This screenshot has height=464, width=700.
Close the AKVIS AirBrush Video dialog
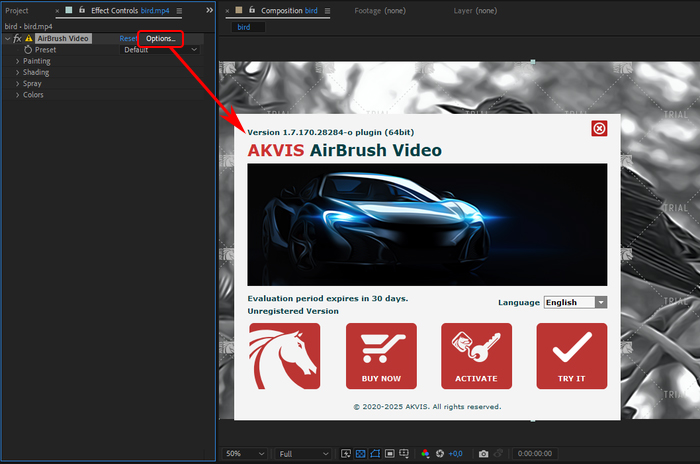click(599, 129)
